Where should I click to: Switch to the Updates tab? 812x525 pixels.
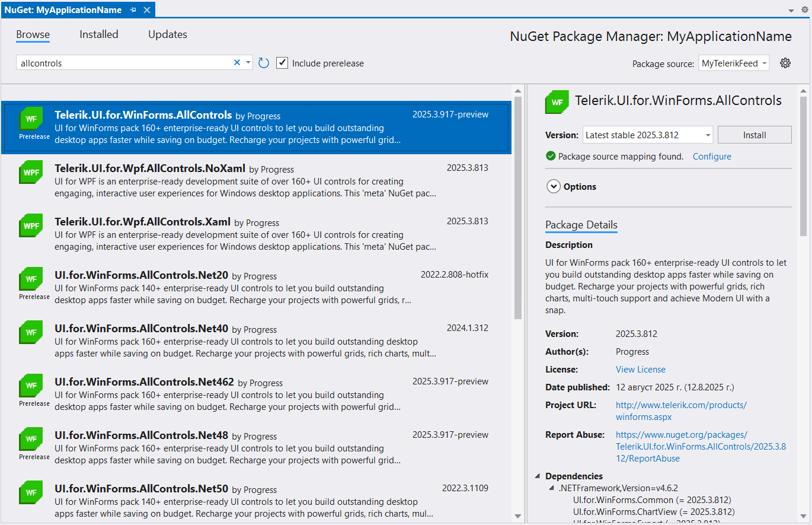pyautogui.click(x=168, y=34)
